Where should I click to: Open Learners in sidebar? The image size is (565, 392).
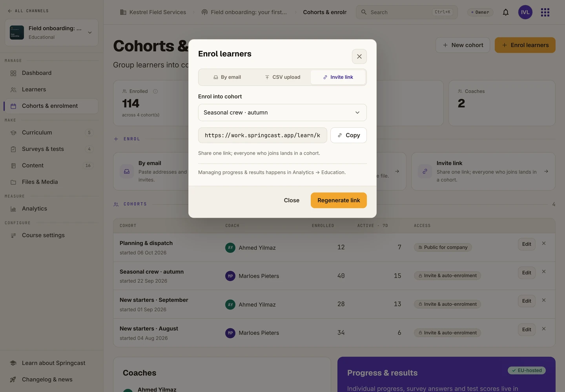pos(51,89)
